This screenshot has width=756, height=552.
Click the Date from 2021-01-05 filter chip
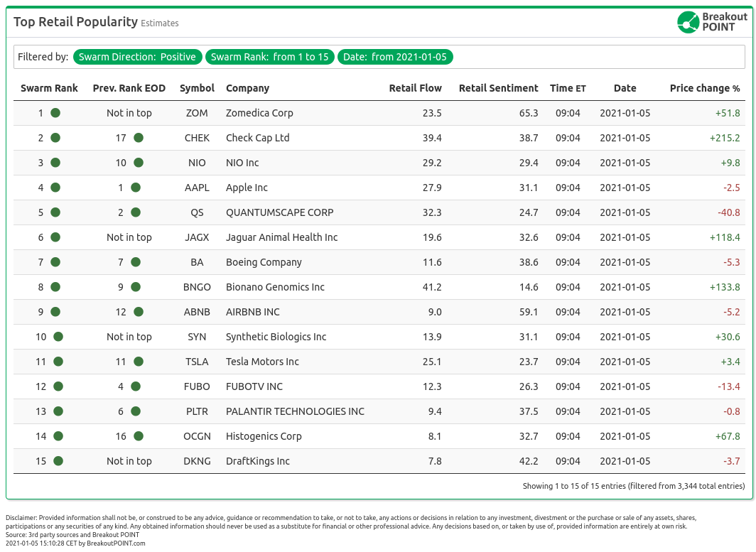395,57
